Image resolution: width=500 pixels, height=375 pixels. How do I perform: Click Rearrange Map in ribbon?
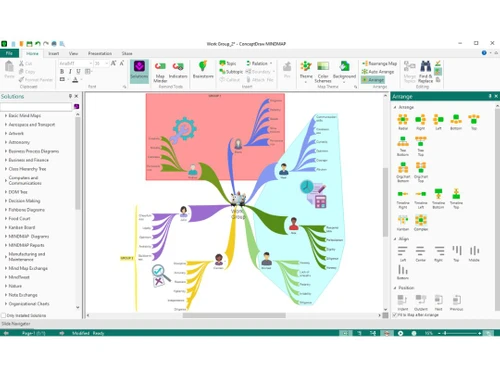[x=379, y=63]
